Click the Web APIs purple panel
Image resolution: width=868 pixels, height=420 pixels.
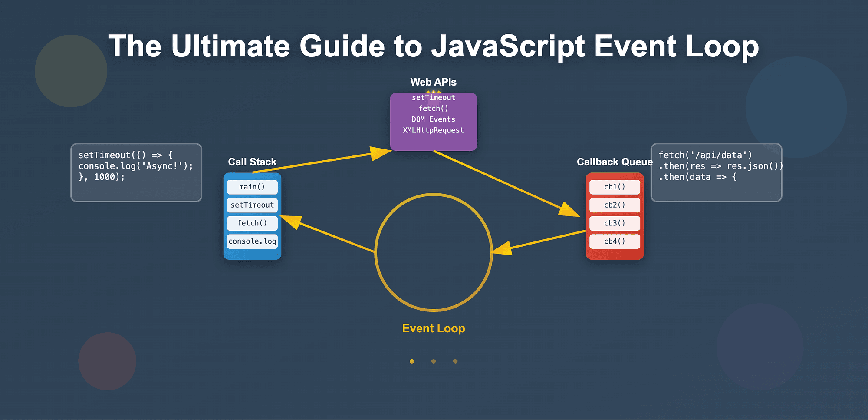point(433,122)
